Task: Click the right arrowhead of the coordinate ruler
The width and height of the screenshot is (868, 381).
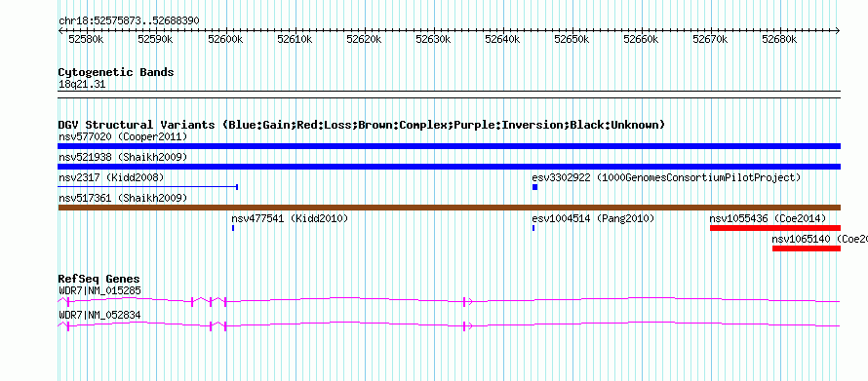Action: 837,30
